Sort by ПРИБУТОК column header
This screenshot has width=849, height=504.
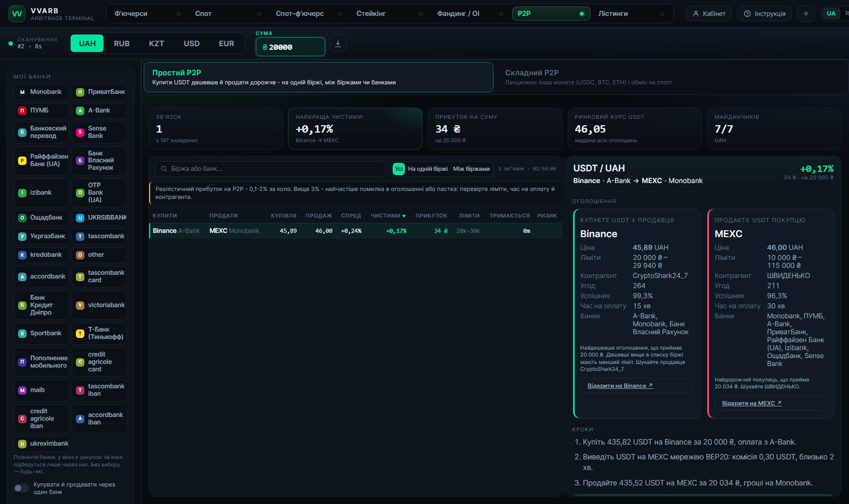click(431, 216)
